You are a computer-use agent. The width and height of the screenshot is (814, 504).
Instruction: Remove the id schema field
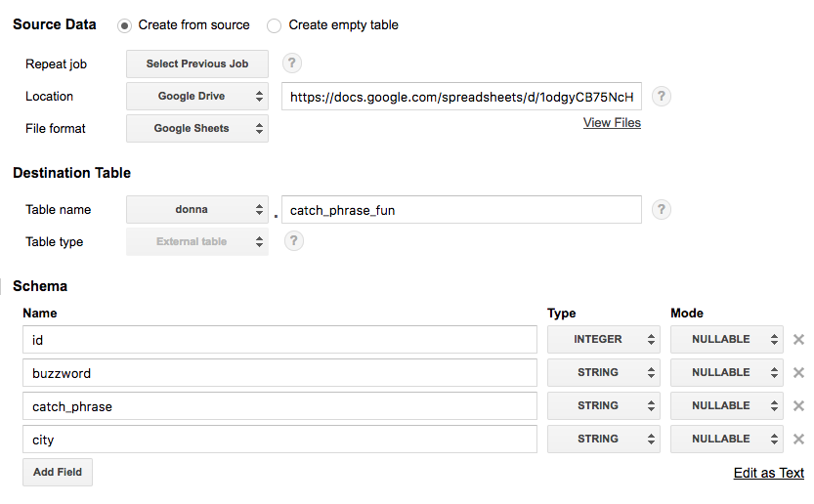[798, 340]
